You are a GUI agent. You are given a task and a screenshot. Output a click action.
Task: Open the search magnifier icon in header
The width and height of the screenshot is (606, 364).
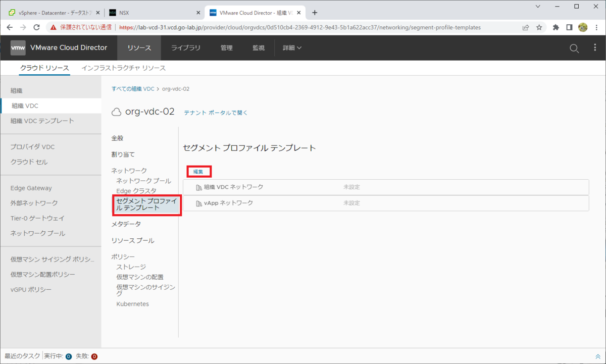click(x=574, y=48)
